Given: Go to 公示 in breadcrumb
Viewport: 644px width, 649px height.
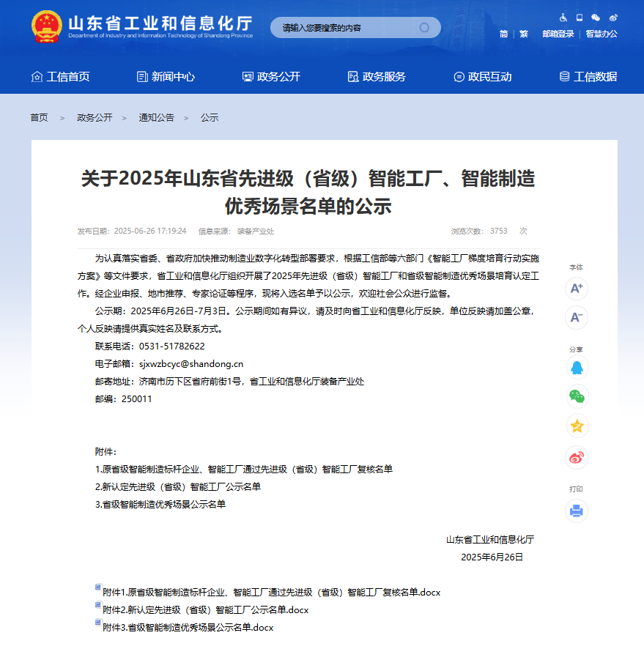Looking at the screenshot, I should 210,117.
